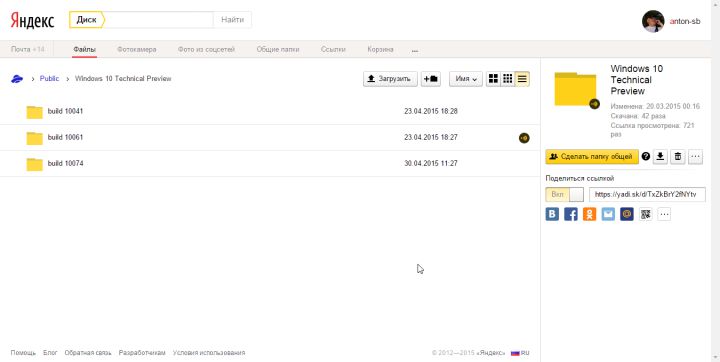
Task: Open the Корзина tab
Action: click(x=380, y=49)
